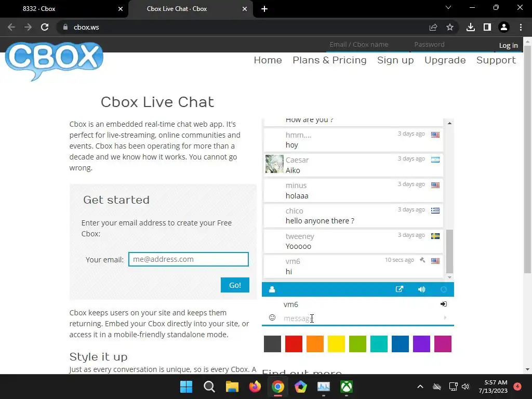The height and width of the screenshot is (399, 532).
Task: Bookmark this page with star icon
Action: pyautogui.click(x=450, y=27)
